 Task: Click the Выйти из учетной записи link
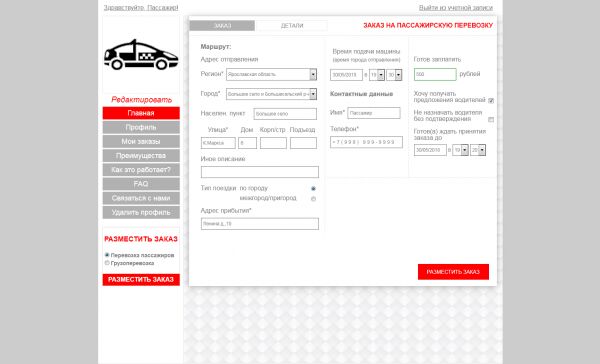pos(455,8)
